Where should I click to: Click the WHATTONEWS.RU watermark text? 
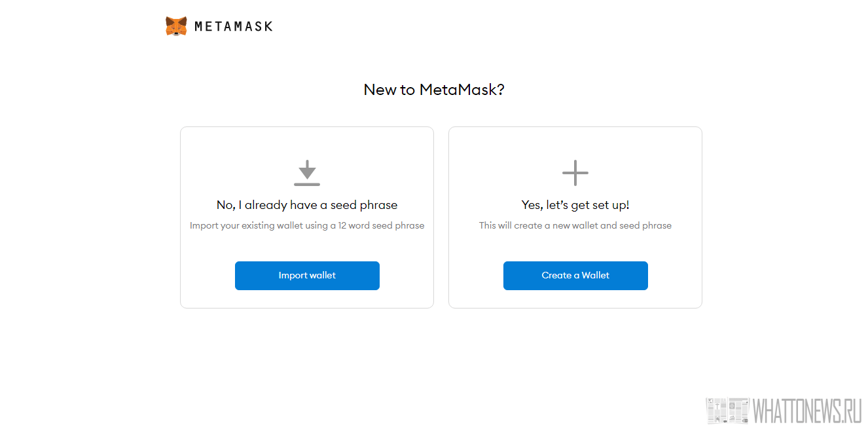(x=807, y=411)
